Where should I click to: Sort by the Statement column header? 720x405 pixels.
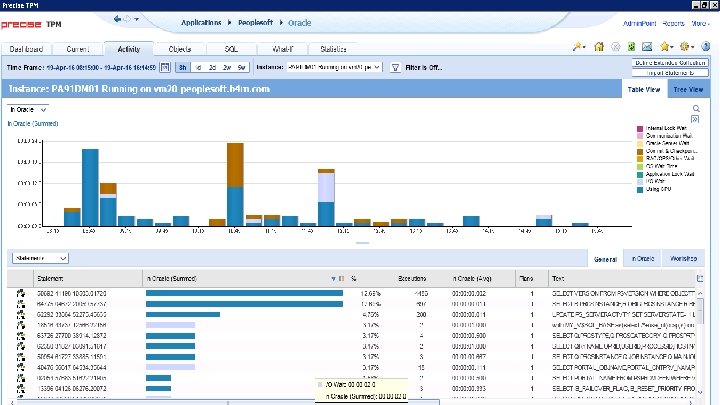pyautogui.click(x=50, y=279)
